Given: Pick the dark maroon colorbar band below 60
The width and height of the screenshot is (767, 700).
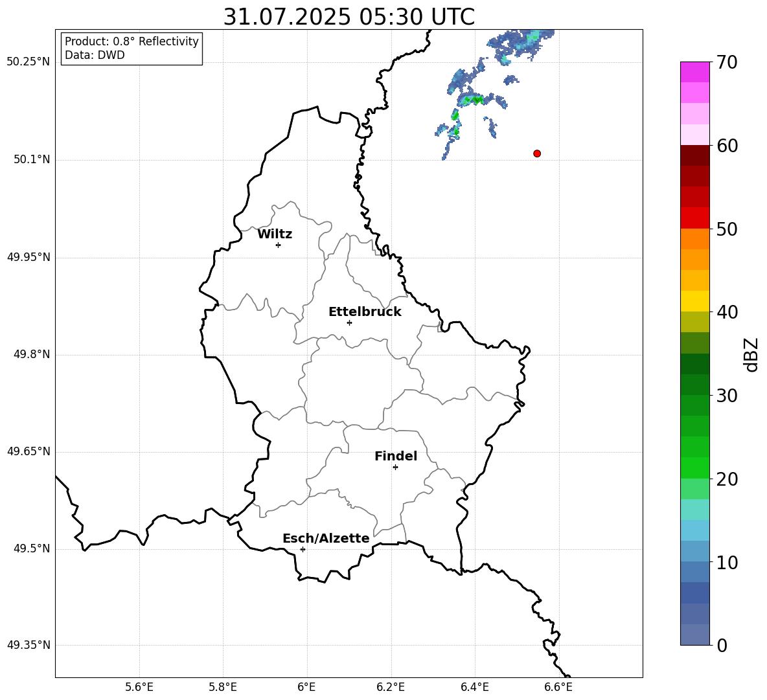Looking at the screenshot, I should click(x=694, y=156).
